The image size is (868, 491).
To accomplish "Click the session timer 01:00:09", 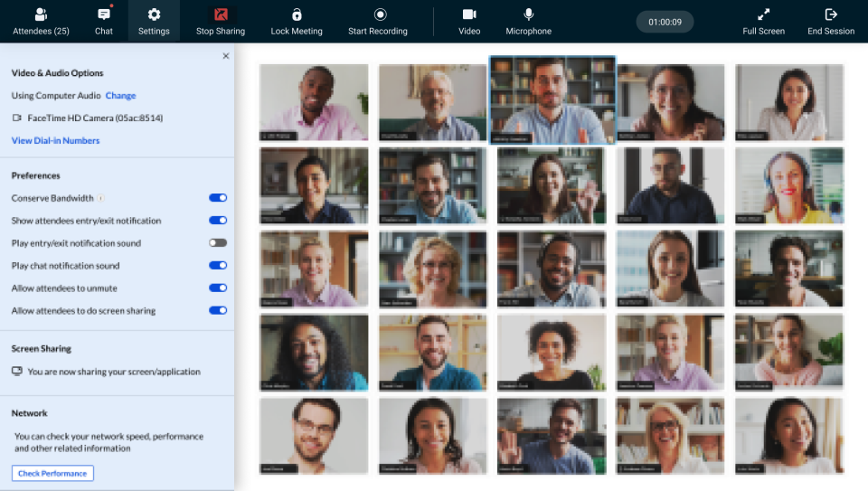I will click(x=665, y=22).
